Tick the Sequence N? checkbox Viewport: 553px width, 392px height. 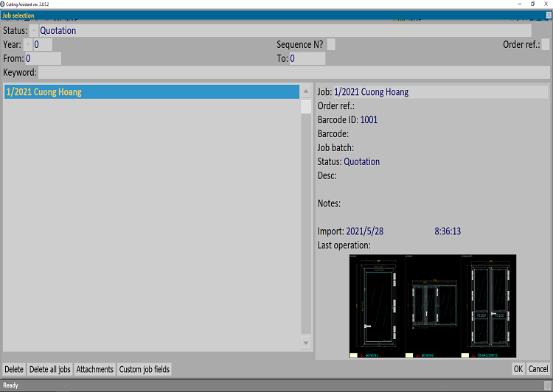331,44
